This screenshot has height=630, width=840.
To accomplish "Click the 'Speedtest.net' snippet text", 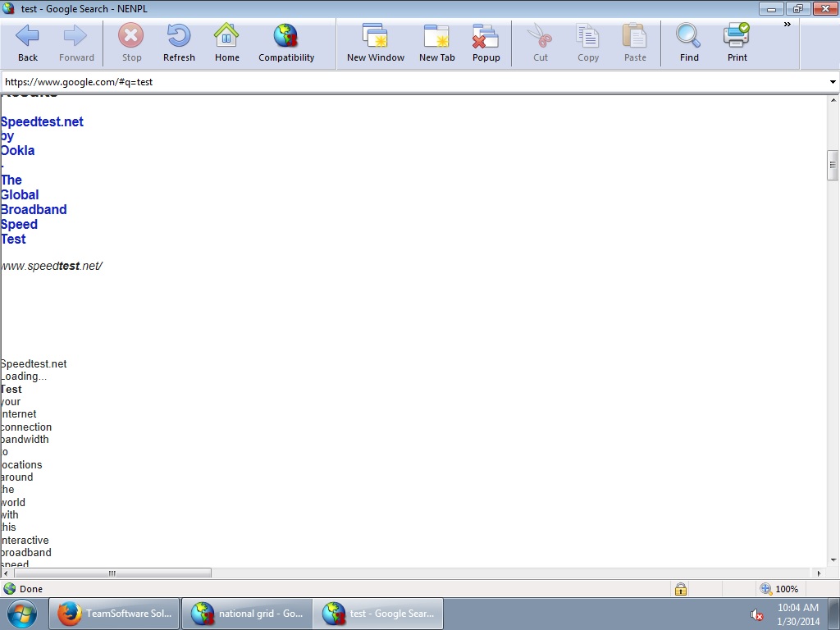I will (x=34, y=364).
